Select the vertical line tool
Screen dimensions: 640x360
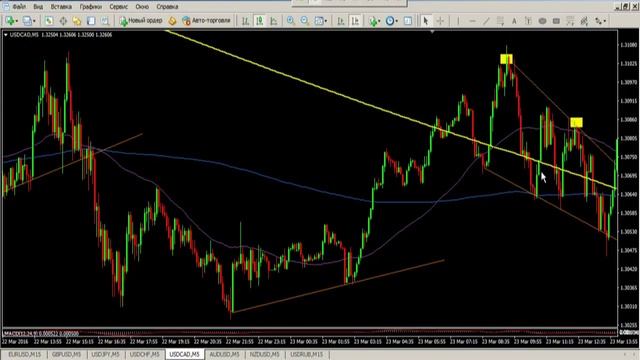click(x=458, y=21)
